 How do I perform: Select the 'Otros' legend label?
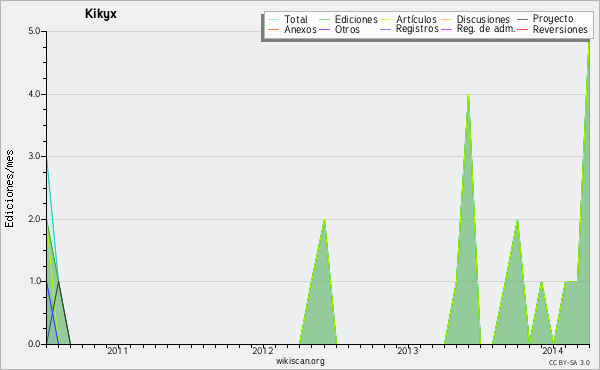tap(347, 29)
